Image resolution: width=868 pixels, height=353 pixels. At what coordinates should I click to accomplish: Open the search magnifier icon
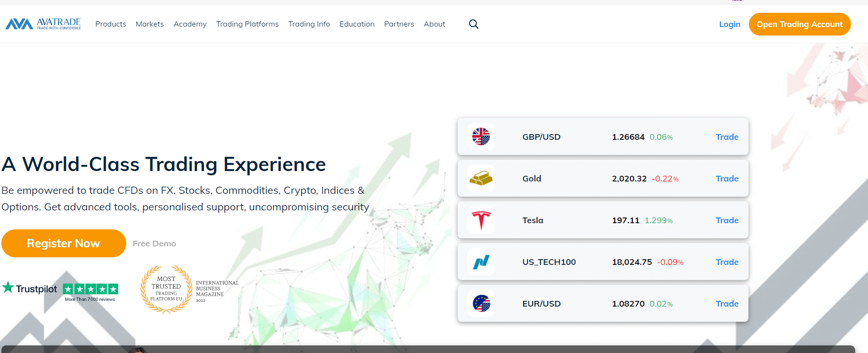473,24
